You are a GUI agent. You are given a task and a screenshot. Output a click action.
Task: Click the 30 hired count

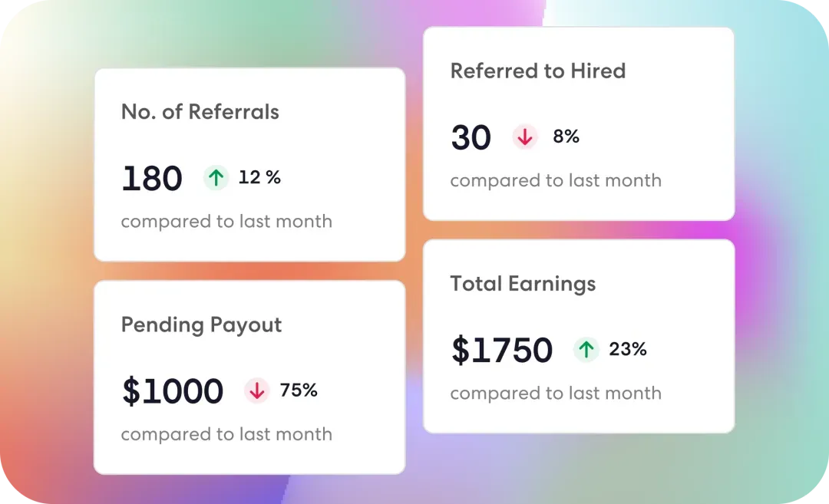[471, 138]
